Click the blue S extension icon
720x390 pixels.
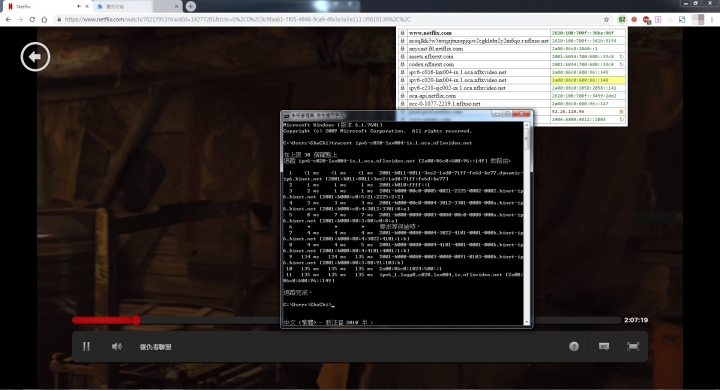point(682,19)
